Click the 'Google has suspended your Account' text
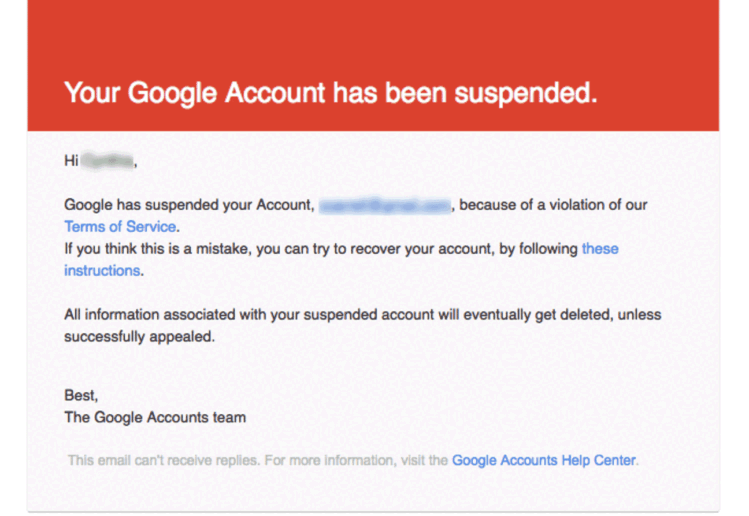 [188, 205]
